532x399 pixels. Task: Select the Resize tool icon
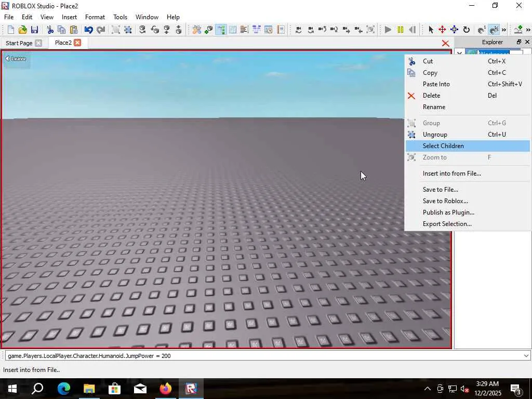454,30
